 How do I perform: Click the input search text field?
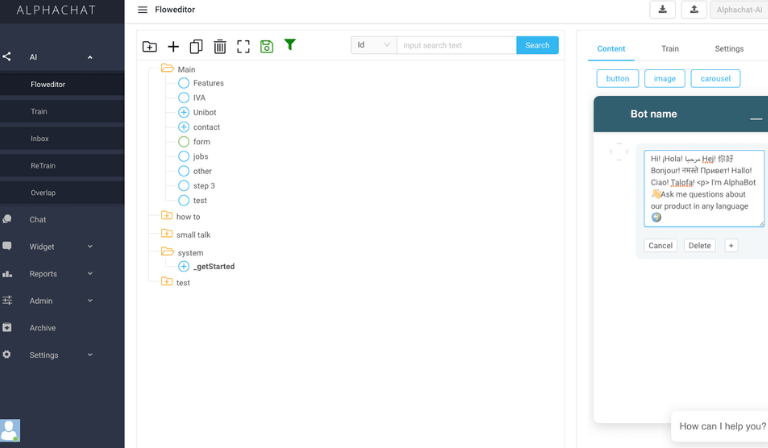tap(456, 45)
